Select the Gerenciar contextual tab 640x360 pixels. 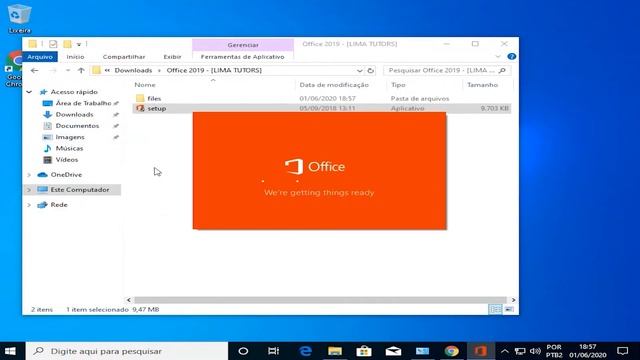[243, 45]
